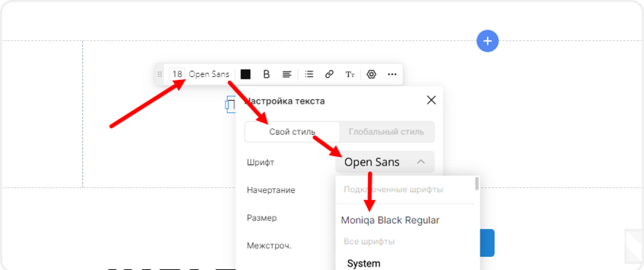Screen dimensions: 644x270
Task: Click the blue plus add-block button
Action: tap(488, 41)
